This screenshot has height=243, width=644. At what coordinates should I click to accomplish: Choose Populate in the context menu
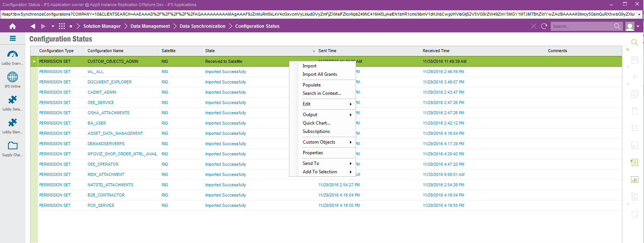click(312, 85)
